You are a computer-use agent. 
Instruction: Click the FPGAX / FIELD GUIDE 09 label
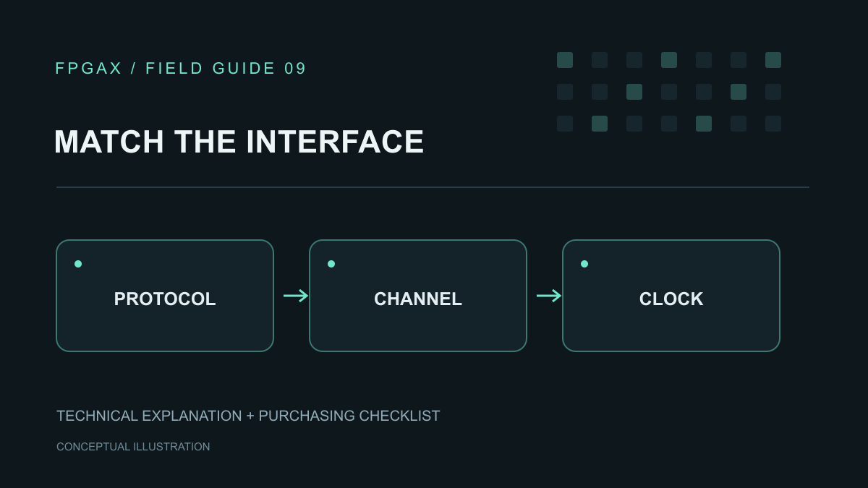[x=182, y=69]
